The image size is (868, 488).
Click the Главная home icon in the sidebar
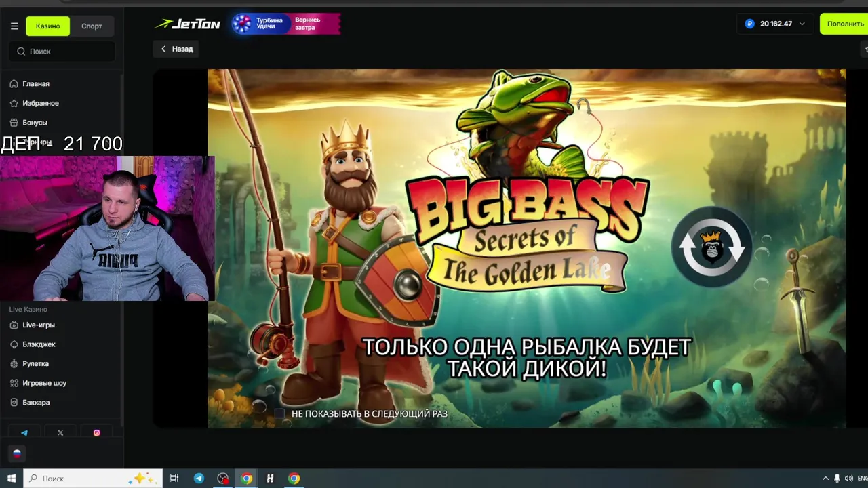14,84
